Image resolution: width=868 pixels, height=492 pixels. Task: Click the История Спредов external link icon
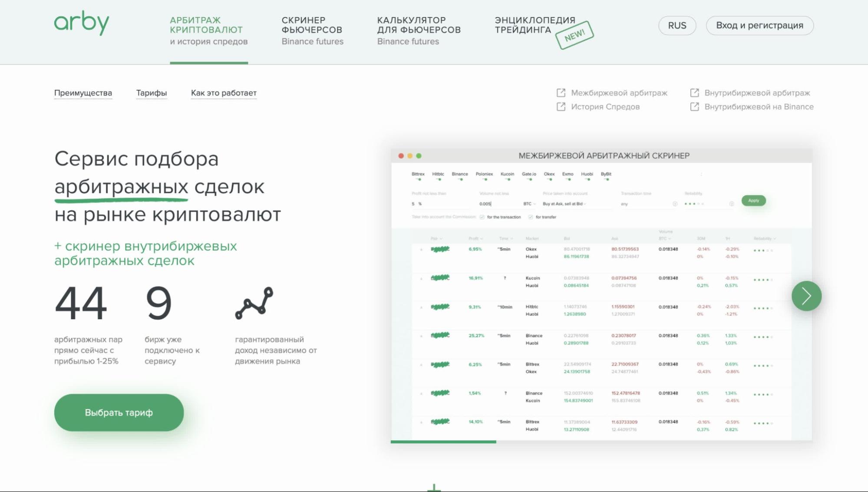point(561,107)
